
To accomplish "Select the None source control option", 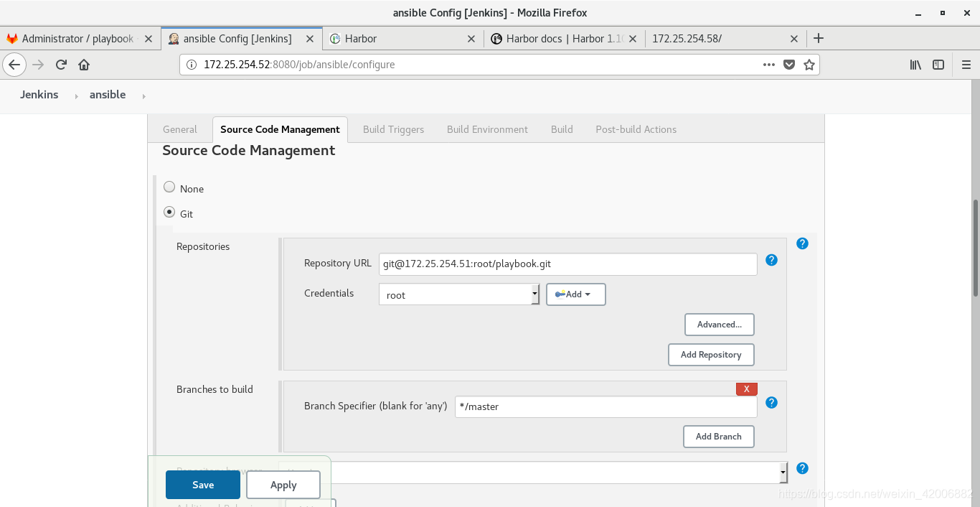I will coord(169,187).
